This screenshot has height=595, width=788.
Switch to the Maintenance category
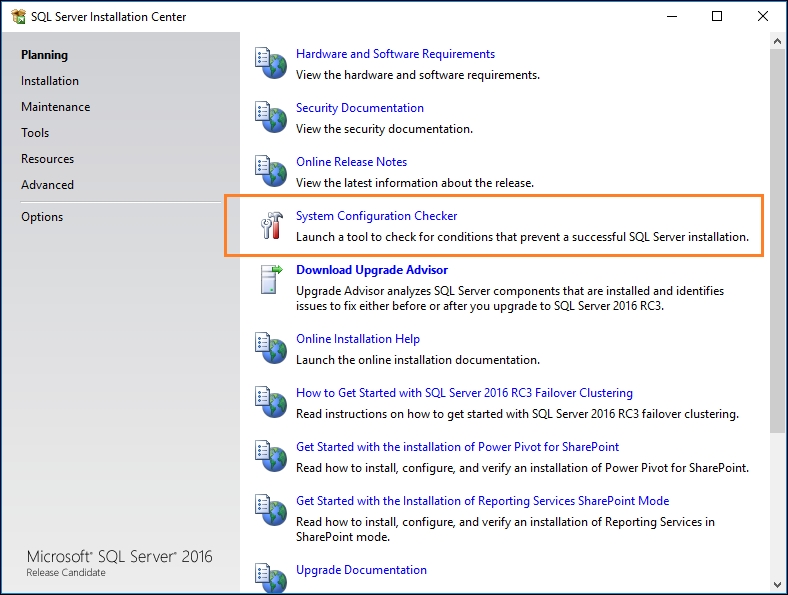coord(55,107)
